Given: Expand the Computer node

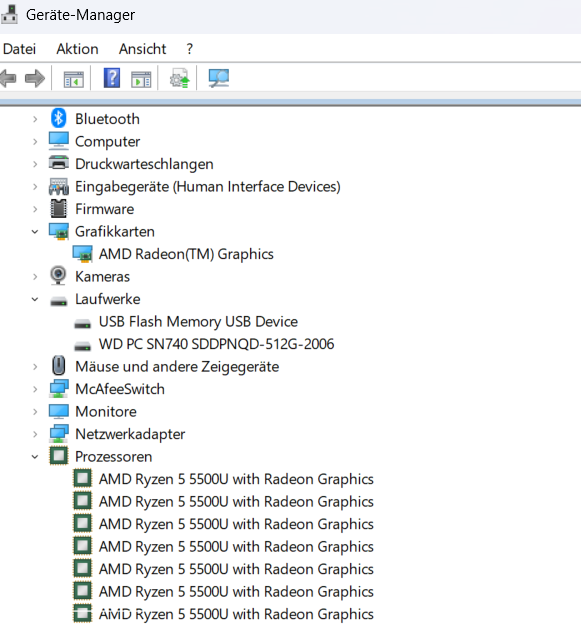Looking at the screenshot, I should (x=35, y=142).
